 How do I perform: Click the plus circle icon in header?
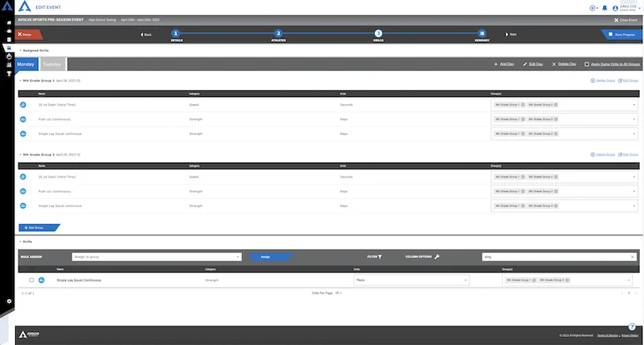coord(592,8)
